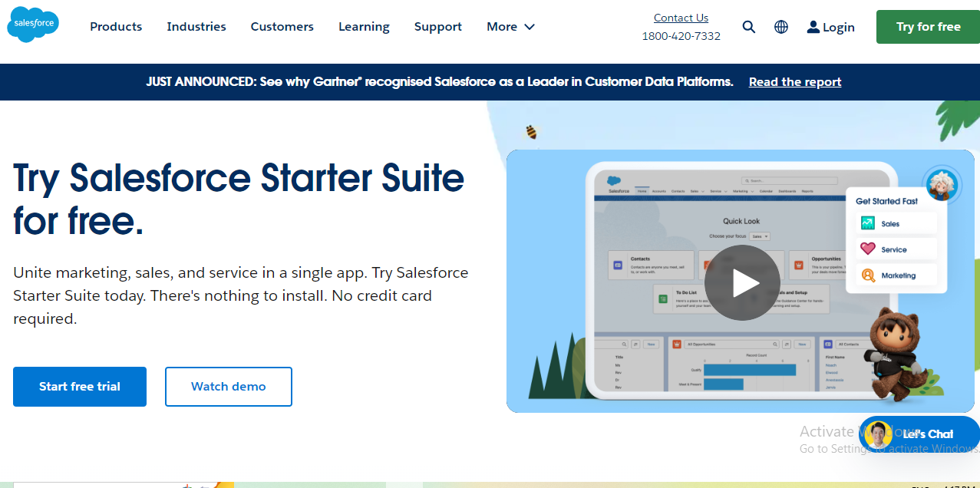Viewport: 980px width, 488px height.
Task: Expand the More menu chevron
Action: point(530,27)
